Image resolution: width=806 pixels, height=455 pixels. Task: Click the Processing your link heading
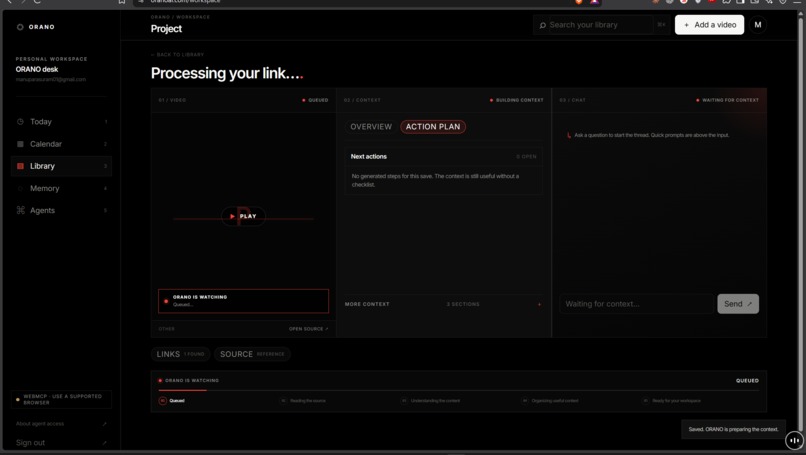[x=227, y=73]
